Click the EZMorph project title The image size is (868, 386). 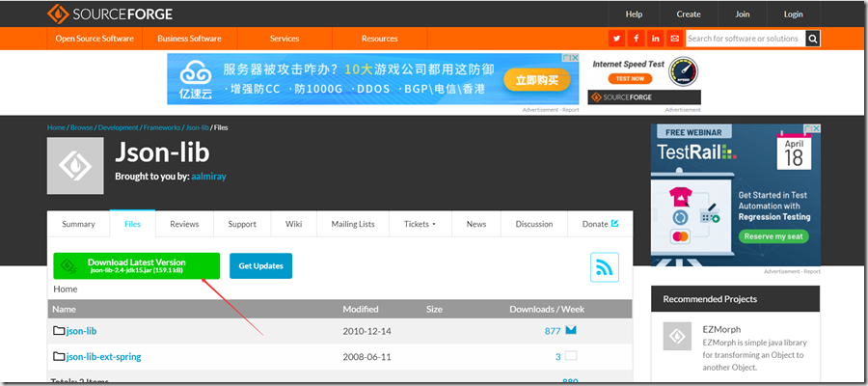(x=721, y=329)
